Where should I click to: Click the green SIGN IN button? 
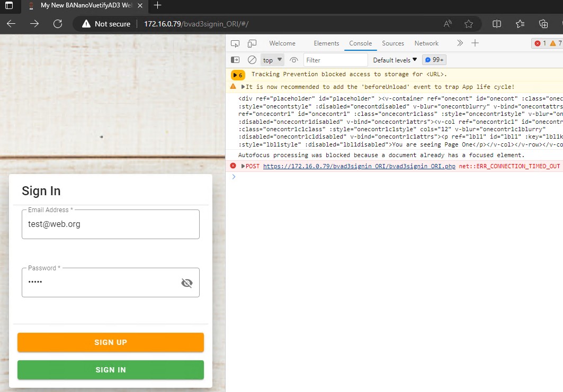tap(111, 370)
